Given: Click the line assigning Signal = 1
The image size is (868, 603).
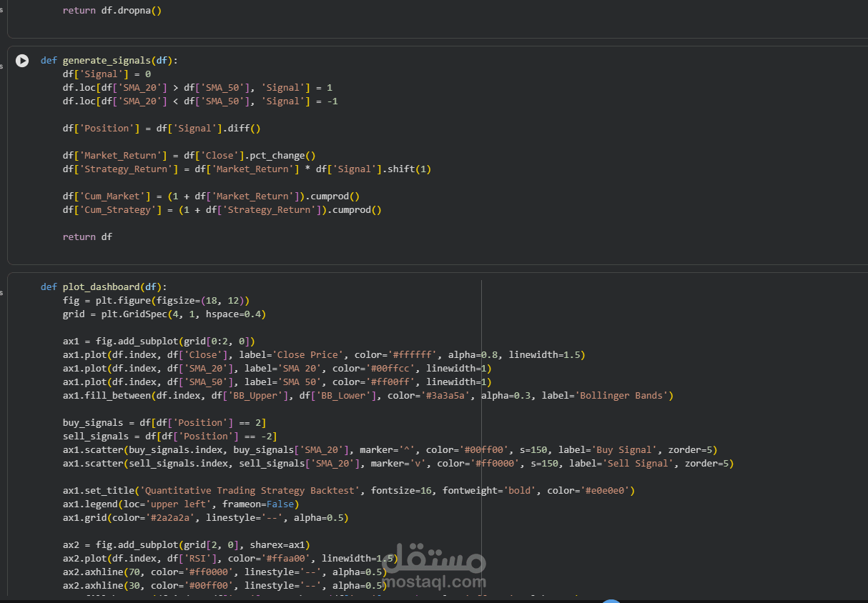Looking at the screenshot, I should click(197, 88).
